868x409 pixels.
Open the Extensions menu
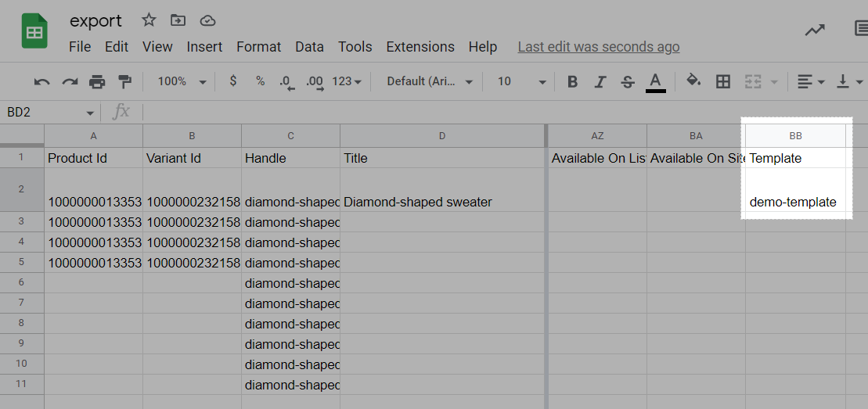pyautogui.click(x=420, y=47)
